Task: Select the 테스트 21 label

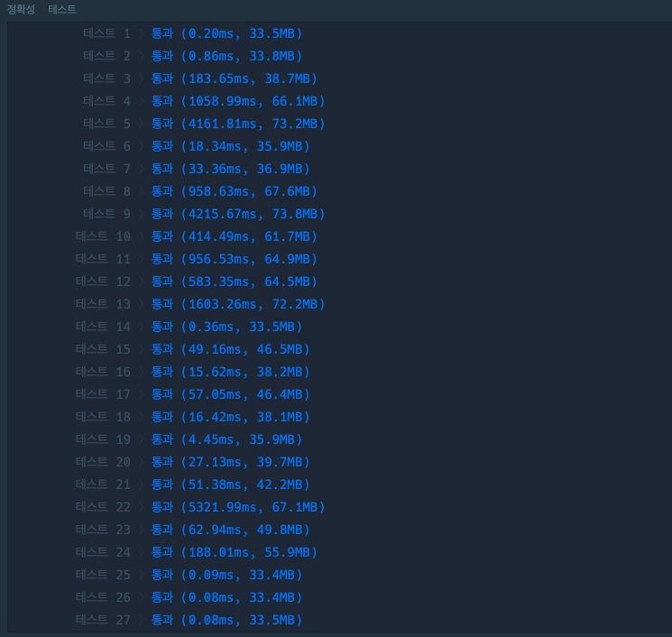Action: 103,485
